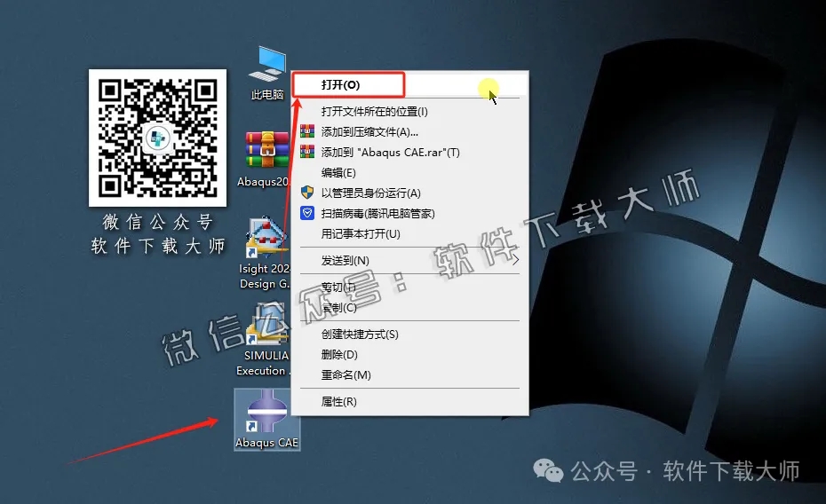Screen dimensions: 826x504
Task: Click Tencent PC Manager icon beside 扫描病毒
Action: click(307, 213)
